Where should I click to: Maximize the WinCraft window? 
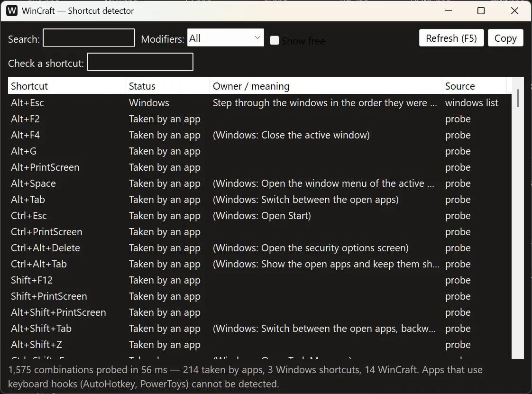[x=481, y=11]
